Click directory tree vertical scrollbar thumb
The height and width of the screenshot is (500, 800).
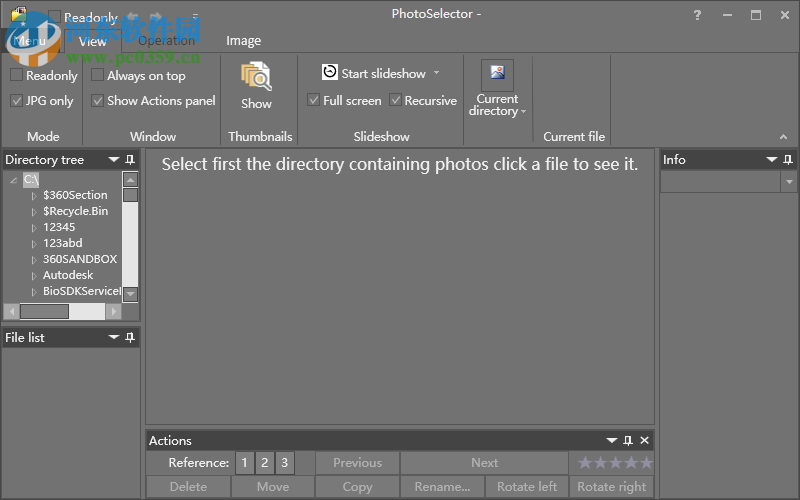131,195
